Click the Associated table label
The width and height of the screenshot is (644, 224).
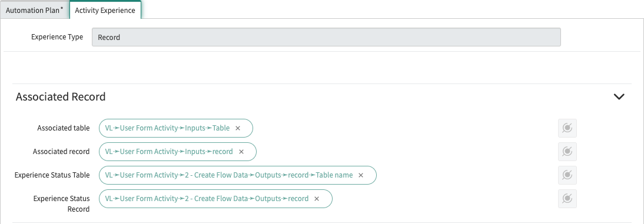point(63,128)
